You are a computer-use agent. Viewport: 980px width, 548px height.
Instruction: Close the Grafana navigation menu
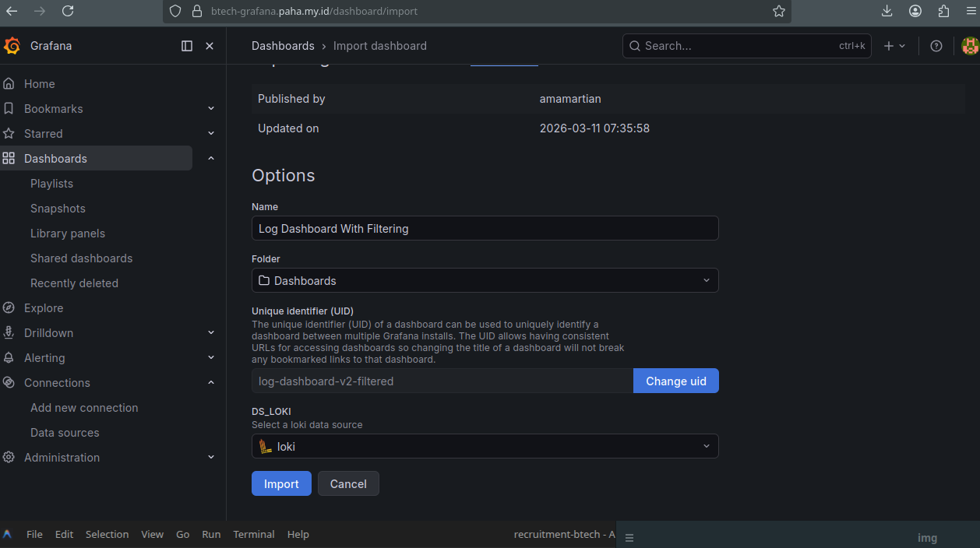pyautogui.click(x=210, y=46)
